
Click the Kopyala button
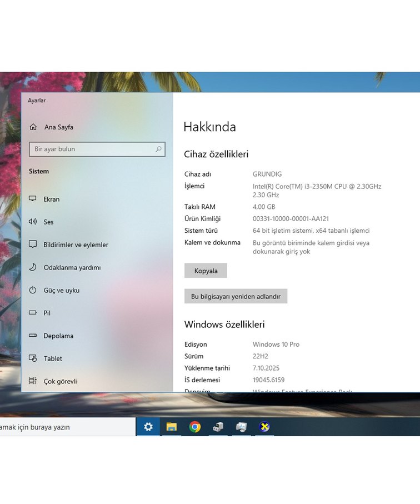coord(206,271)
